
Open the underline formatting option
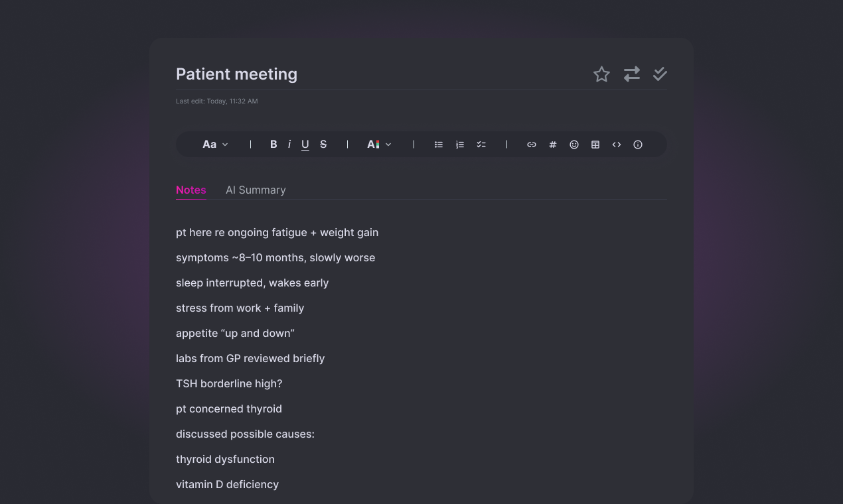click(305, 144)
